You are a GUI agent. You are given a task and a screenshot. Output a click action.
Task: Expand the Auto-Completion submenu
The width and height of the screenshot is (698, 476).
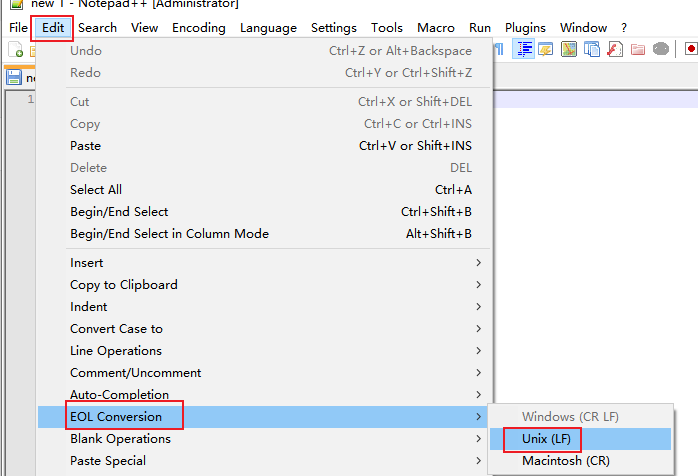point(265,395)
